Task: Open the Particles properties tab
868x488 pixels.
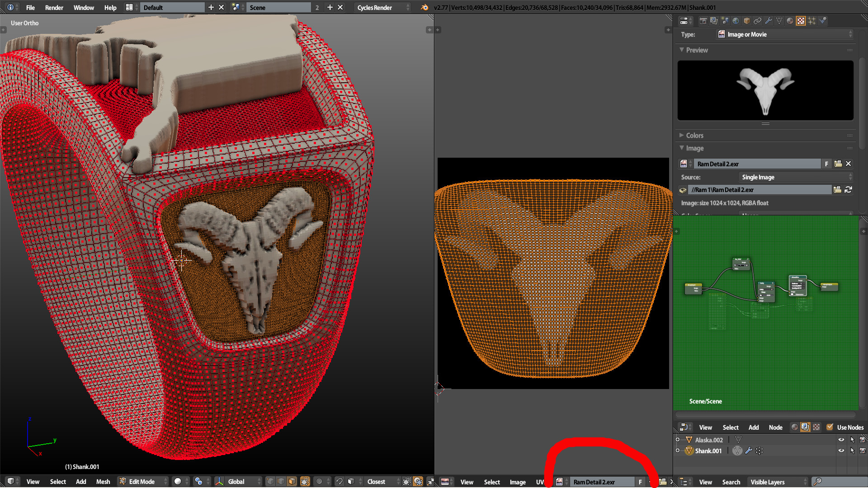Action: click(x=811, y=21)
